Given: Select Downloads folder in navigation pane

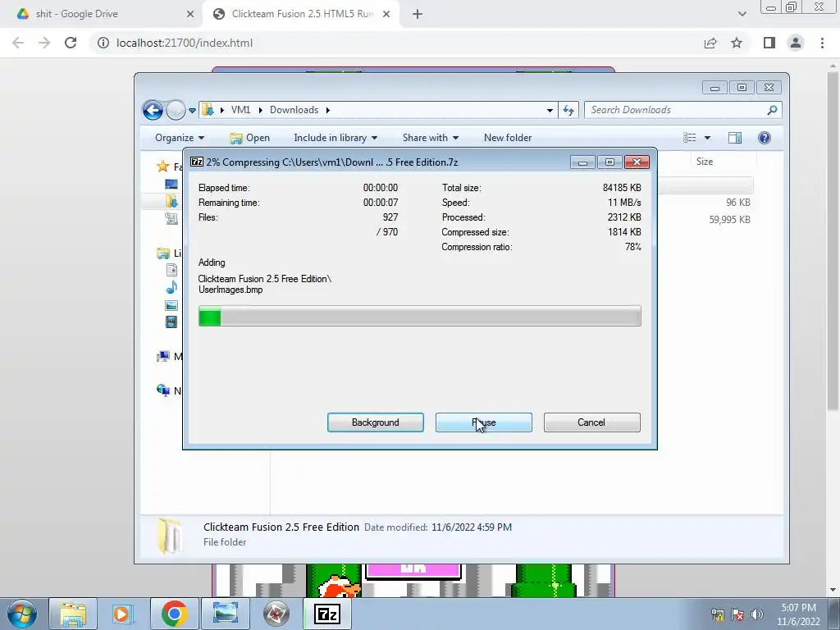Looking at the screenshot, I should [x=171, y=201].
